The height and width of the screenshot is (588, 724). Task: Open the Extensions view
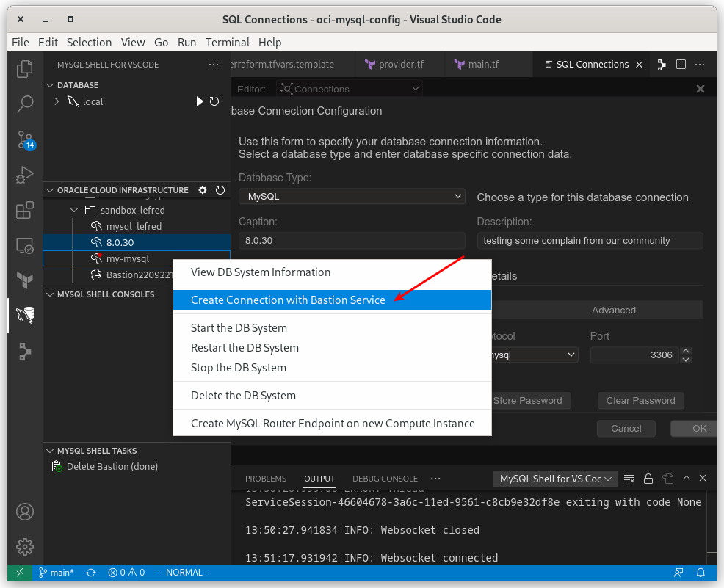click(24, 211)
